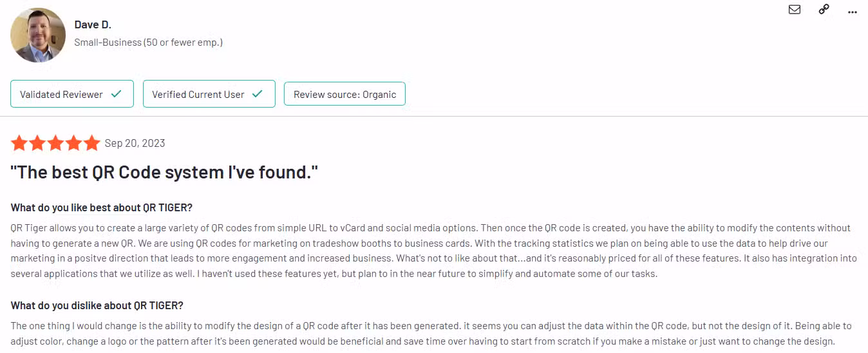Click the Review source: Organic badge
The height and width of the screenshot is (353, 868).
point(344,94)
